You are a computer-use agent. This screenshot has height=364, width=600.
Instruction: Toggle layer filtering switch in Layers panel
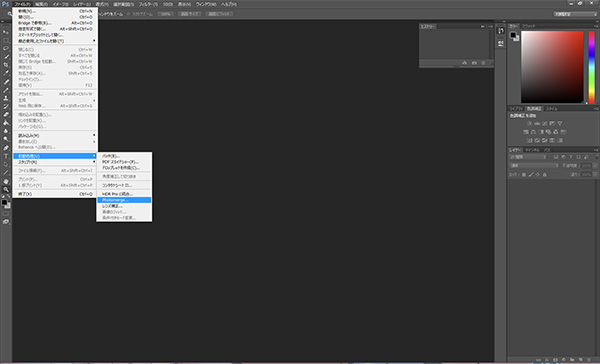596,157
